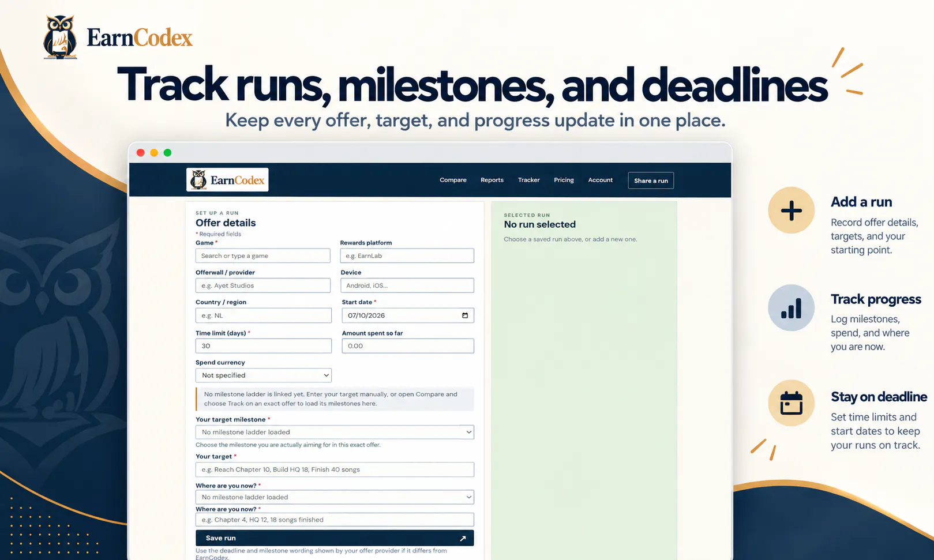Click the EarnCodex logo in app navbar

click(x=227, y=180)
